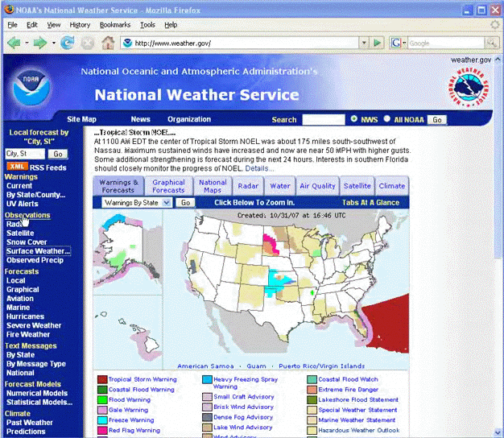Open the File menu
Viewport: 504px width, 438px height.
pos(12,25)
